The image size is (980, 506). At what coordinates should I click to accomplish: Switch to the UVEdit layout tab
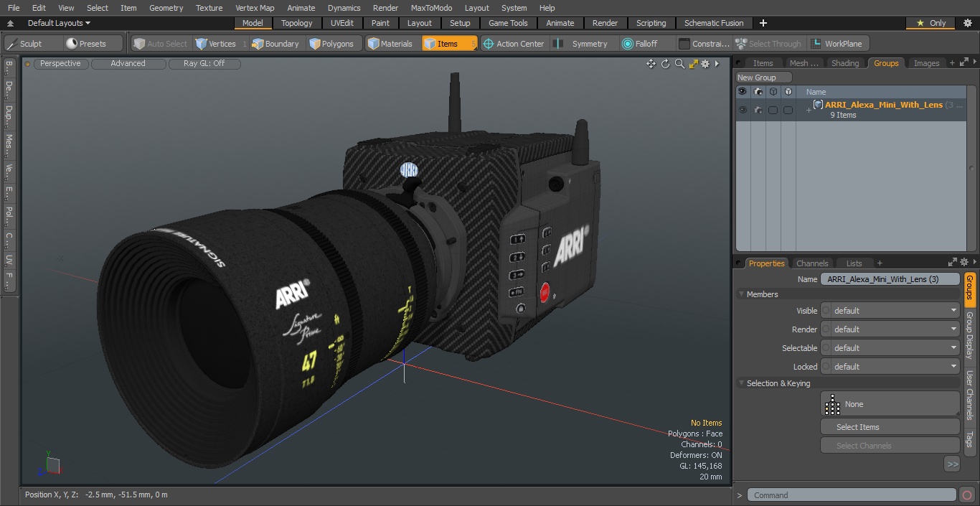tap(342, 23)
